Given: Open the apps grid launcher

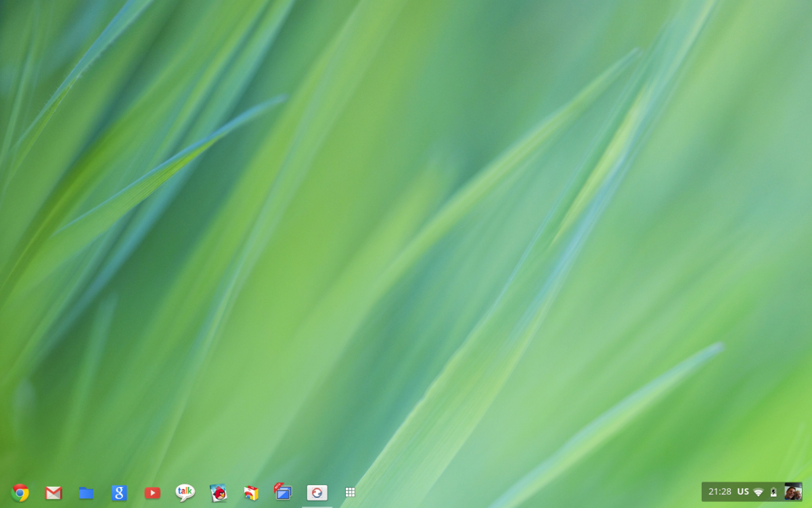Looking at the screenshot, I should coord(350,492).
